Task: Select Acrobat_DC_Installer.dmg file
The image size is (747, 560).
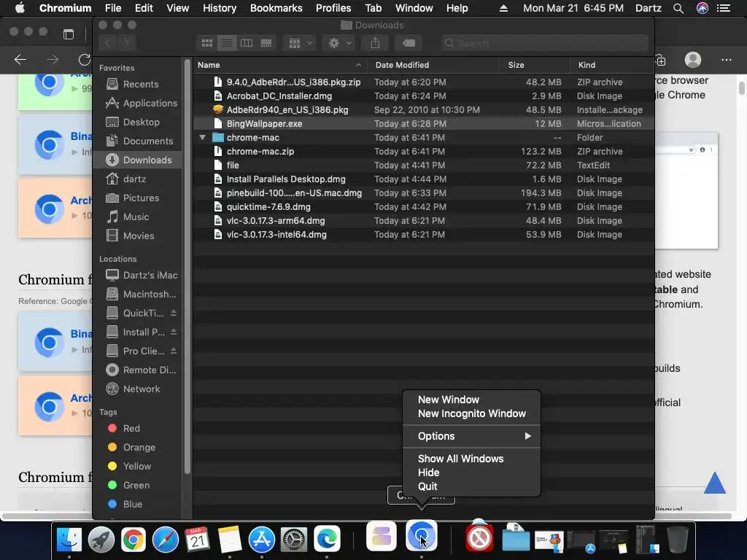Action: pos(424,96)
